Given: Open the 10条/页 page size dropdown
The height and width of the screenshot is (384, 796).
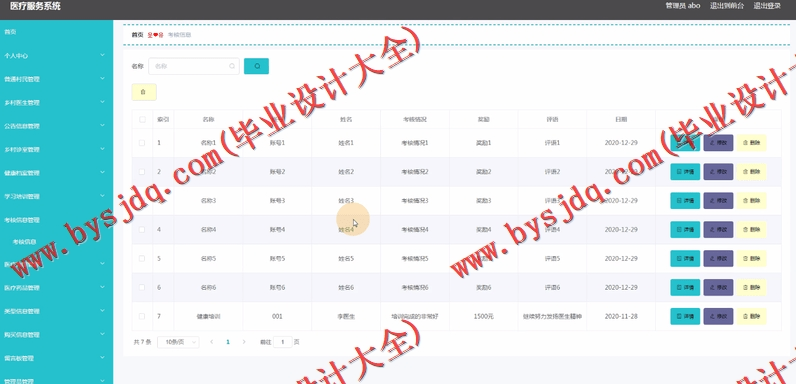Looking at the screenshot, I should 178,342.
